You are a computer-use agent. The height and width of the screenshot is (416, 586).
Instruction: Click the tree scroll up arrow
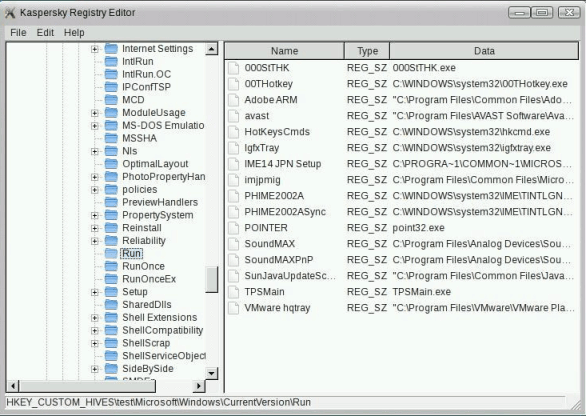(212, 49)
